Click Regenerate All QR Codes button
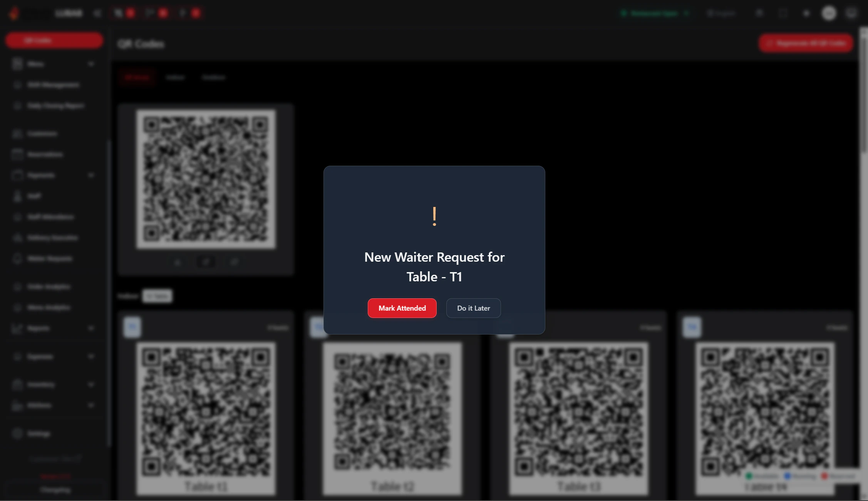 point(806,43)
